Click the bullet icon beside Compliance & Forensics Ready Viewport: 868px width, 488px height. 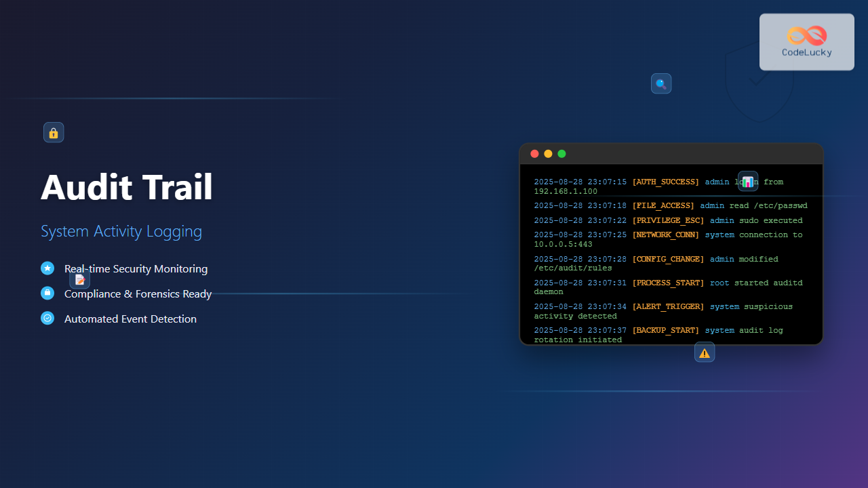[47, 293]
